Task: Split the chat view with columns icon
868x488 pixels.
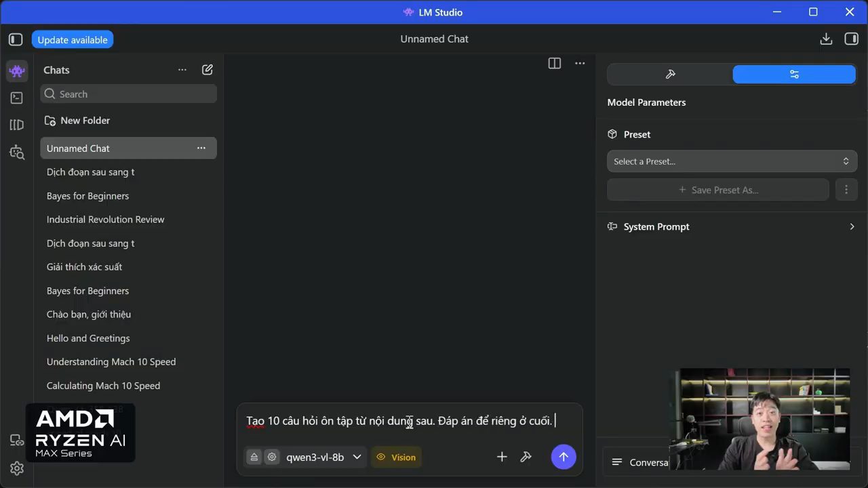Action: pyautogui.click(x=555, y=63)
